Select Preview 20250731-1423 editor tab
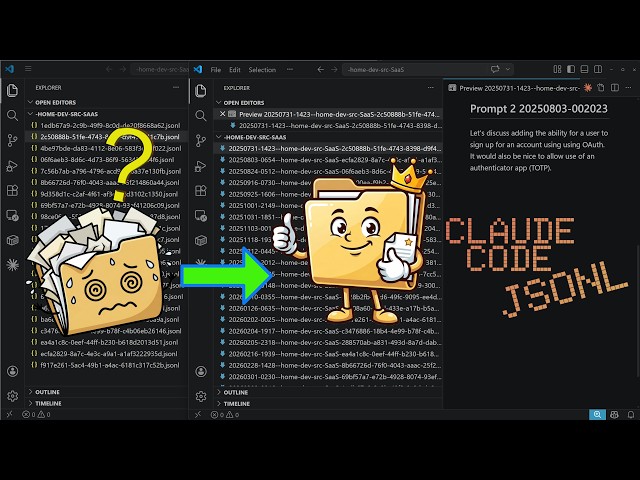The height and width of the screenshot is (480, 640). [x=513, y=88]
